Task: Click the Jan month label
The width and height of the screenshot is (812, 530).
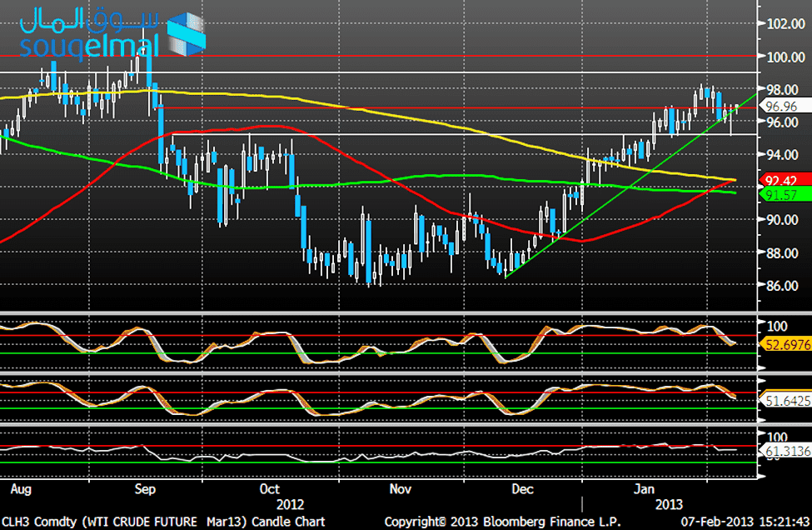Action: (645, 489)
